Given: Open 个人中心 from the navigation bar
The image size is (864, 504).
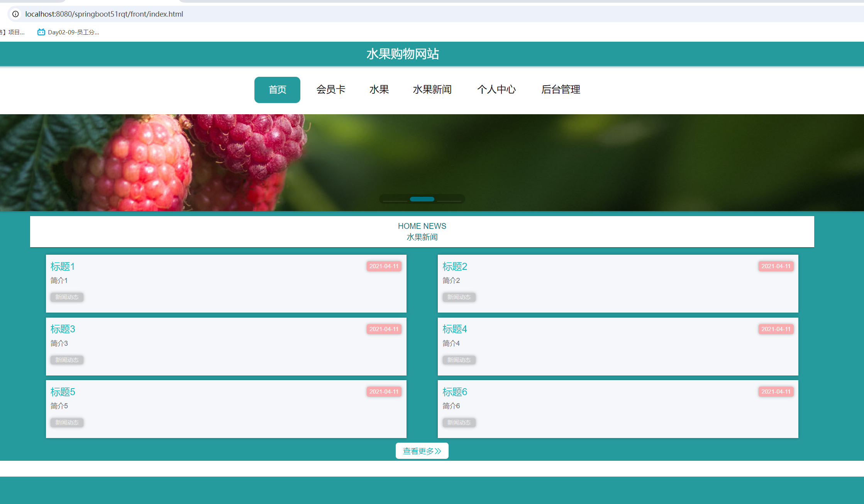Looking at the screenshot, I should coord(496,90).
